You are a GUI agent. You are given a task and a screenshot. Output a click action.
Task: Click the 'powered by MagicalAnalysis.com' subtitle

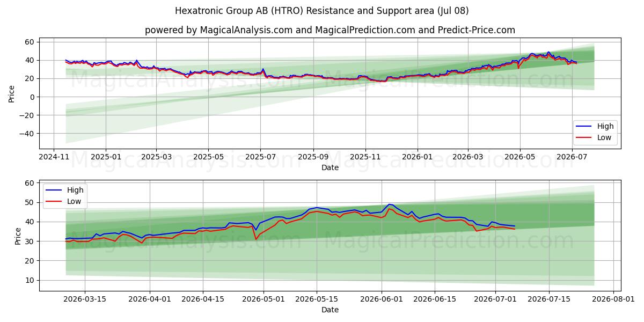click(330, 30)
